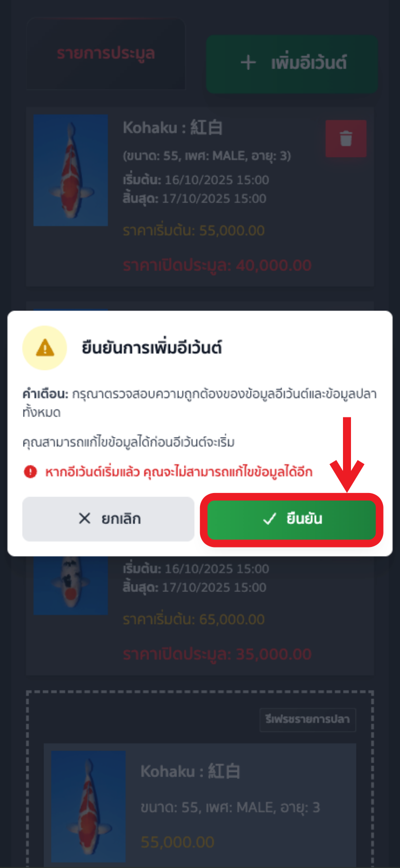Click the top Kohaku : 紅白 title
The image size is (400, 868).
point(173,128)
